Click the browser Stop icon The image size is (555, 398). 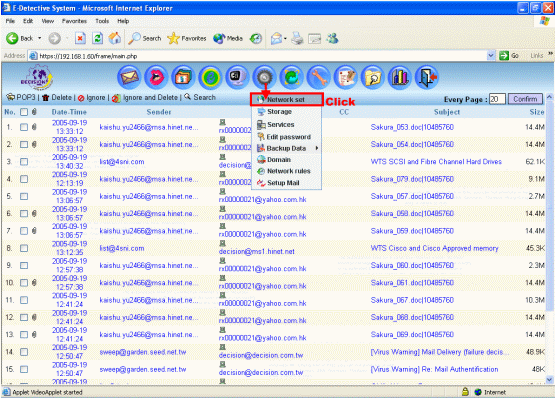80,38
